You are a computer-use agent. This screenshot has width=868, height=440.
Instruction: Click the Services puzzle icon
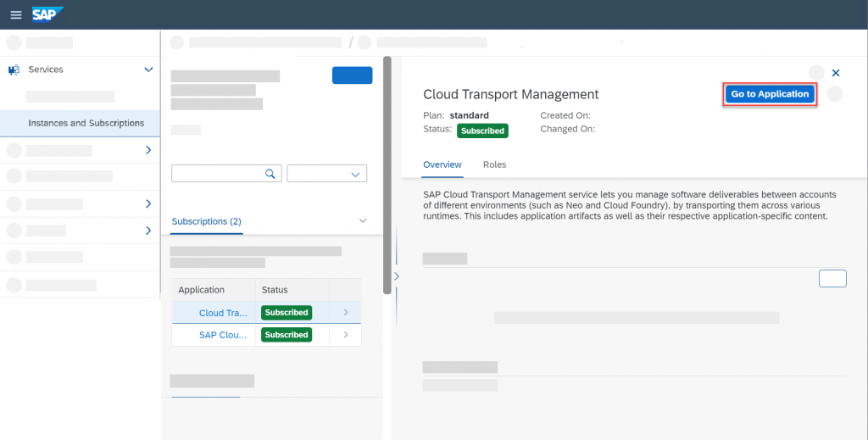coord(14,70)
